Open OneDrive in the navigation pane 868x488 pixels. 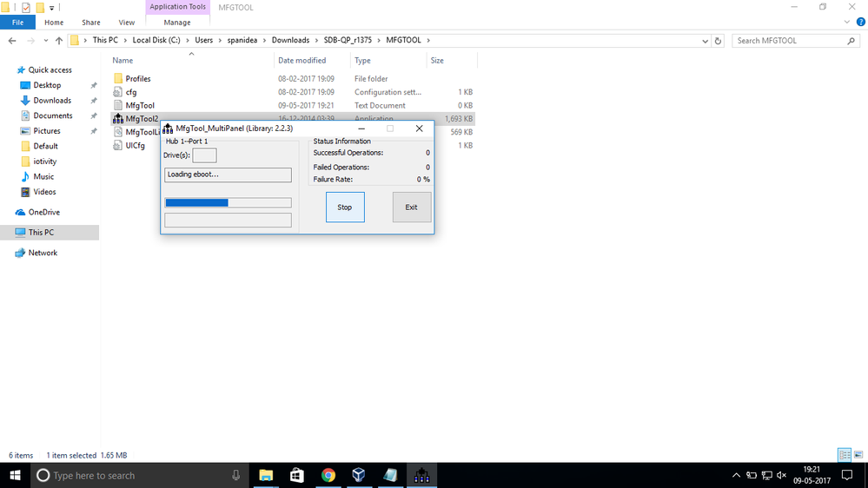click(x=43, y=212)
